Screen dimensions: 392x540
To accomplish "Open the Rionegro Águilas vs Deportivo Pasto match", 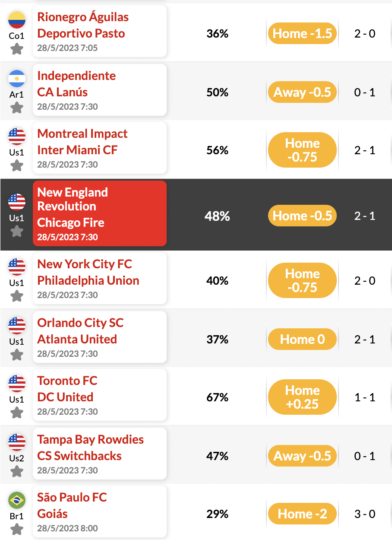I will tap(100, 31).
